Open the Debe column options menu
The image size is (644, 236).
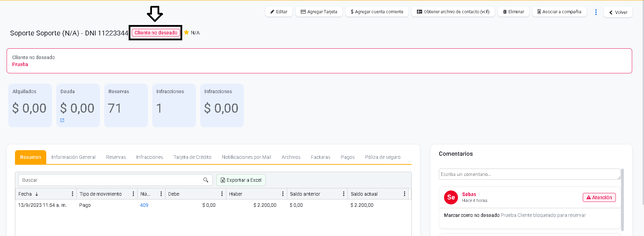tap(222, 194)
